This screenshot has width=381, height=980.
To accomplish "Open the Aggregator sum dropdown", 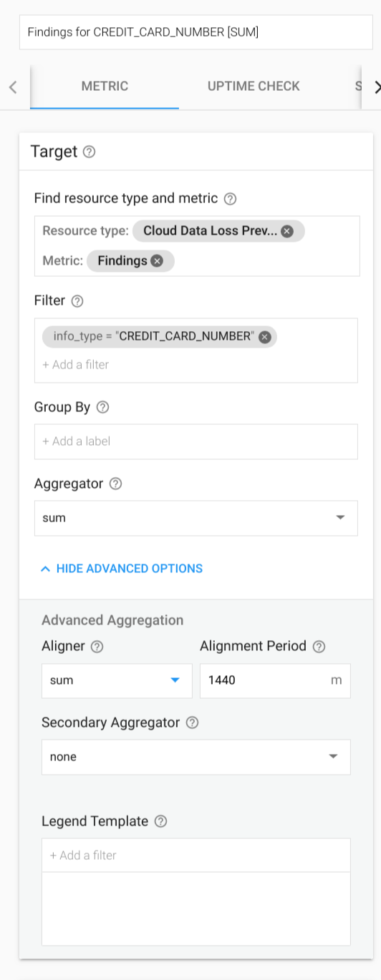I will click(x=196, y=518).
